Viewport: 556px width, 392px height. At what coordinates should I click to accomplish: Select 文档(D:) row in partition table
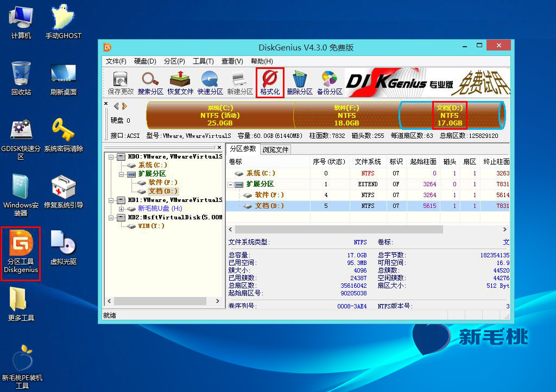coord(368,206)
